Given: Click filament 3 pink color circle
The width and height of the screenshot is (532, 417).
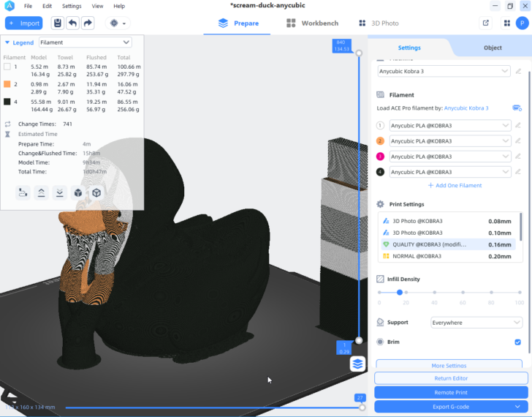Looking at the screenshot, I should [x=380, y=157].
